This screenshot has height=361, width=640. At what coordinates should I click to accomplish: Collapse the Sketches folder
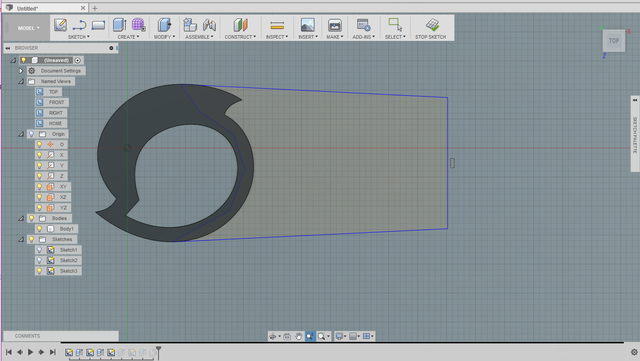pos(21,239)
